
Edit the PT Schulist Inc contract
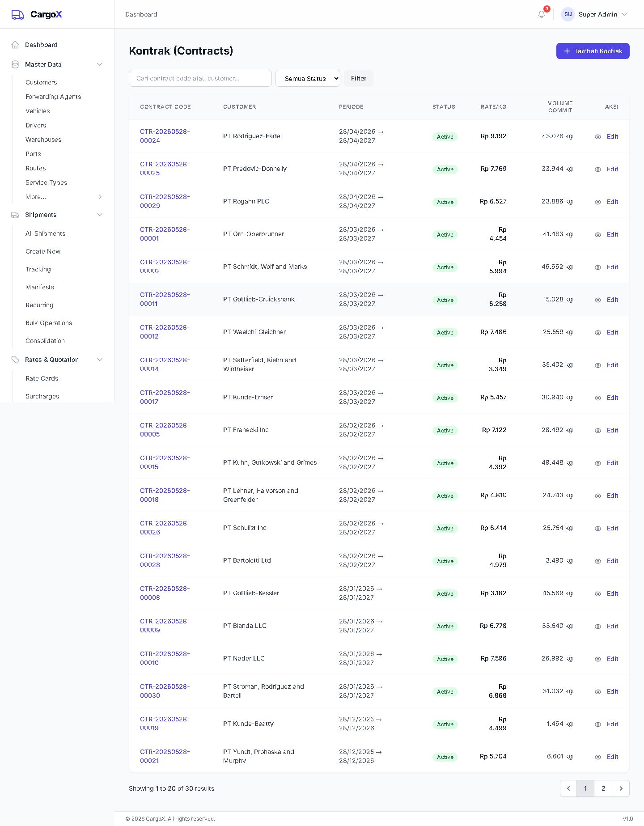[x=612, y=528]
